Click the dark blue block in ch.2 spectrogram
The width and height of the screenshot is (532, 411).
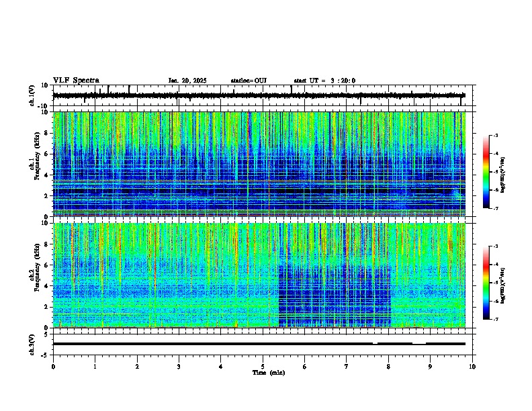[x=335, y=296]
